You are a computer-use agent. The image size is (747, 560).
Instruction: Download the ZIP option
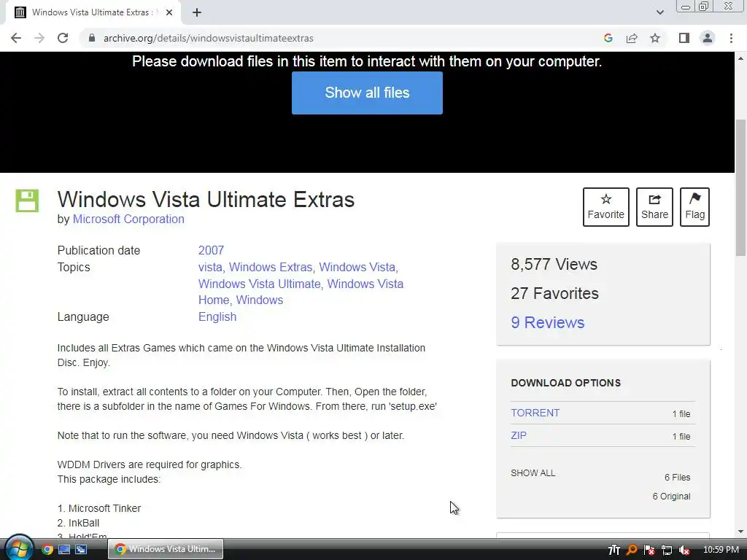pyautogui.click(x=519, y=435)
